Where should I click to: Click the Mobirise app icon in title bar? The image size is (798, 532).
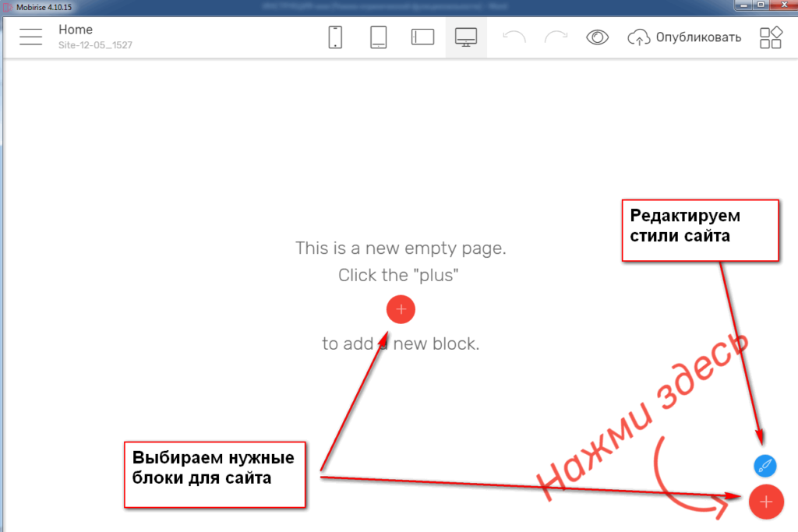8,7
